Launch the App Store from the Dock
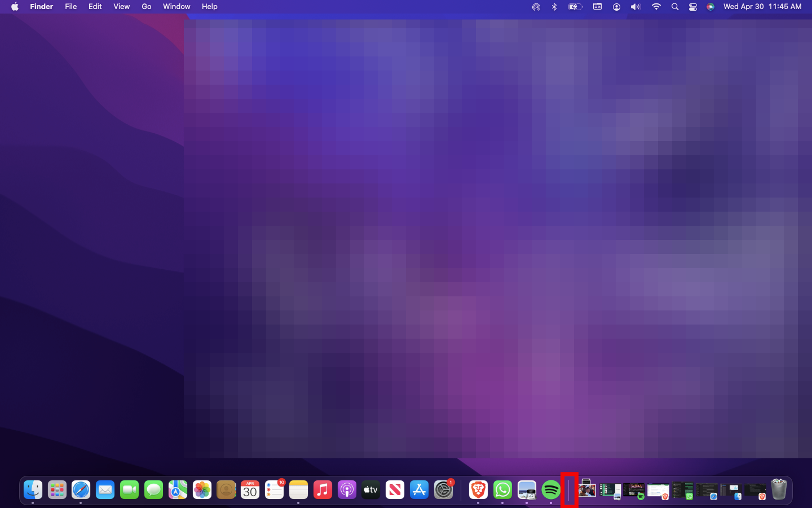 point(420,489)
